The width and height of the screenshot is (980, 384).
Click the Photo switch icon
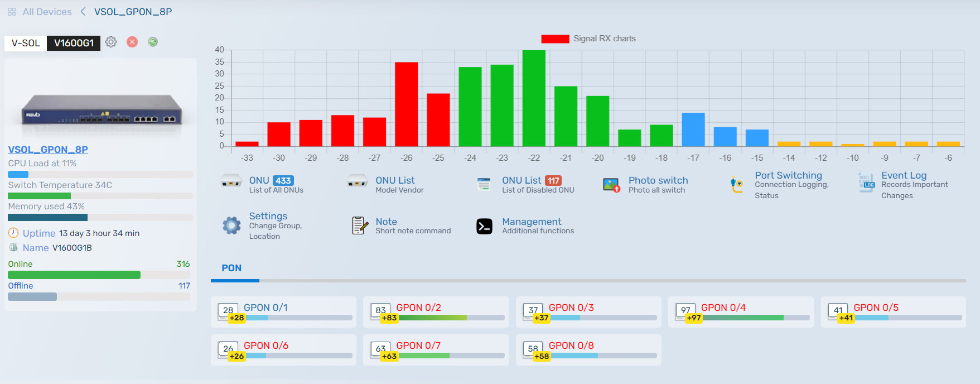pyautogui.click(x=611, y=185)
